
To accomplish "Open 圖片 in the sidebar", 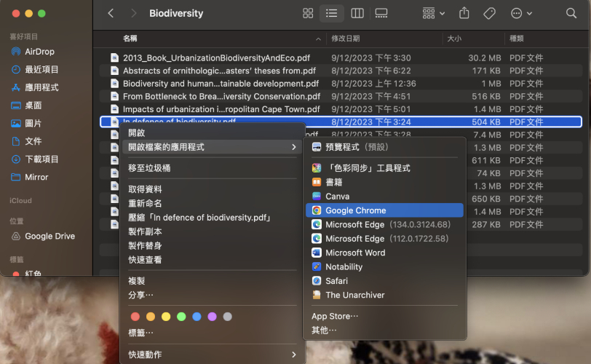I will 26,123.
